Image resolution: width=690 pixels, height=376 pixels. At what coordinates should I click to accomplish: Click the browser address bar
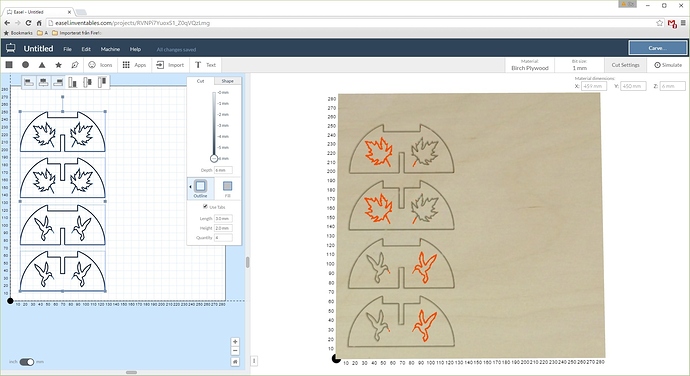pyautogui.click(x=350, y=23)
